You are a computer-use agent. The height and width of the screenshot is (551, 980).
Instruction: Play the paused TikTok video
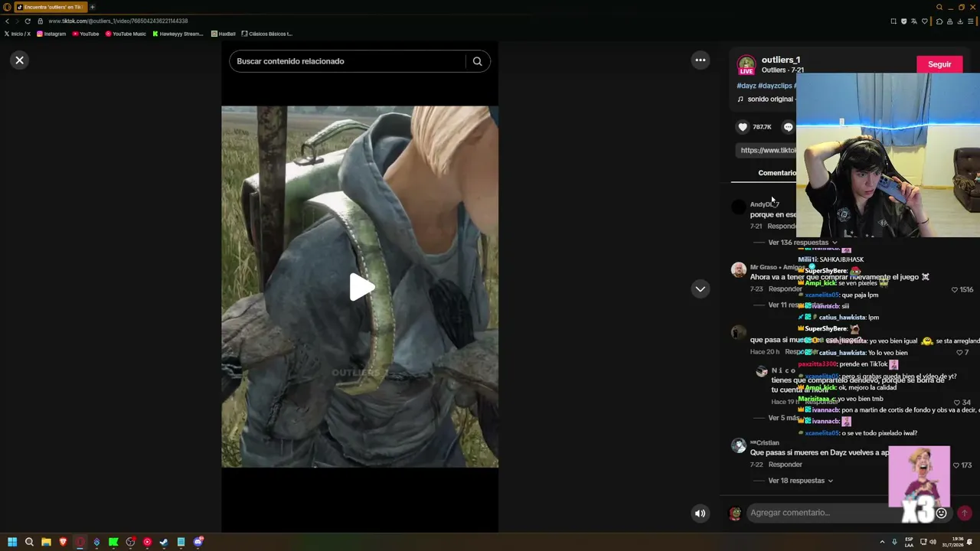[x=361, y=288]
